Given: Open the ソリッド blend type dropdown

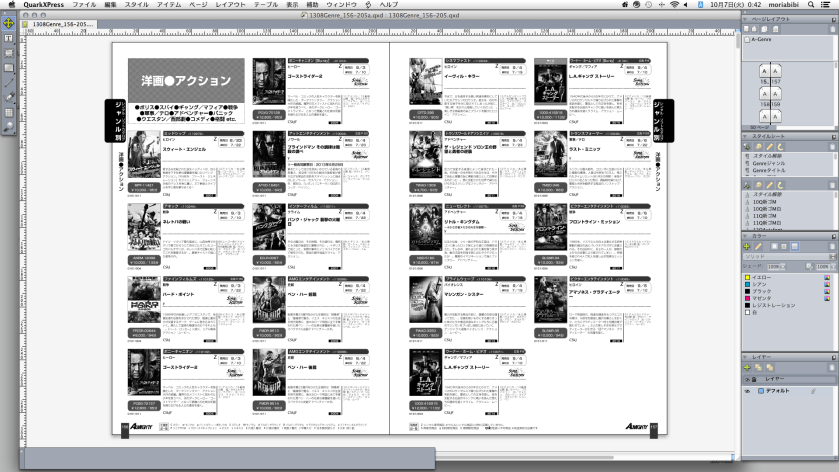Looking at the screenshot, I should (790, 256).
